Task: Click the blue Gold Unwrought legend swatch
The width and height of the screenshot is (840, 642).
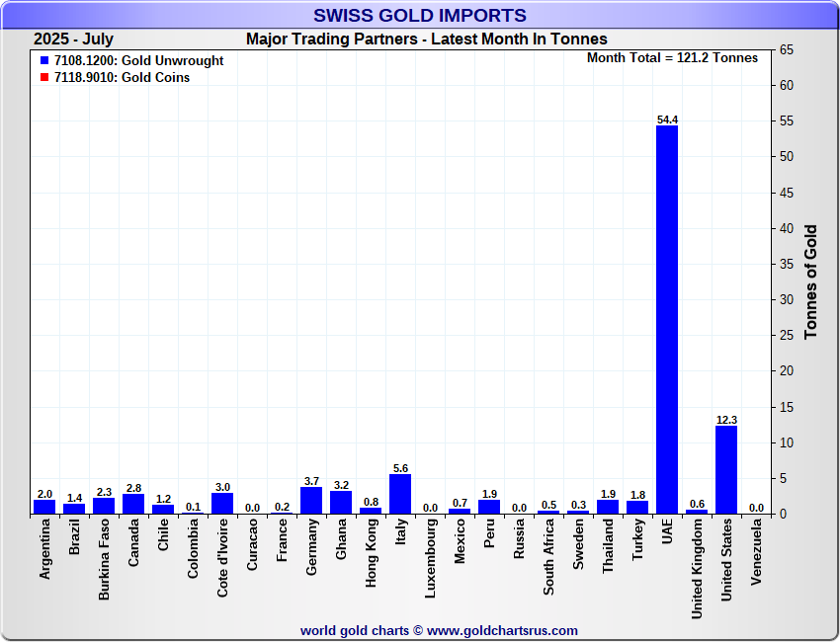Action: (44, 61)
